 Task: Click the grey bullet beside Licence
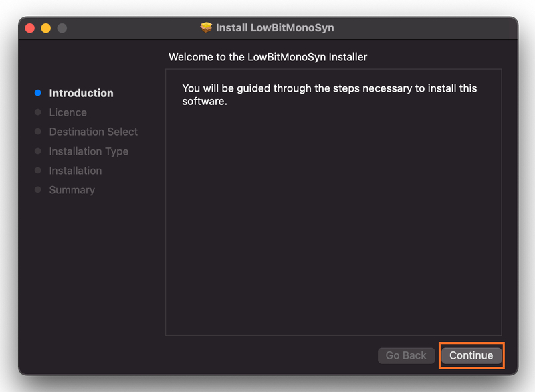[x=38, y=112]
